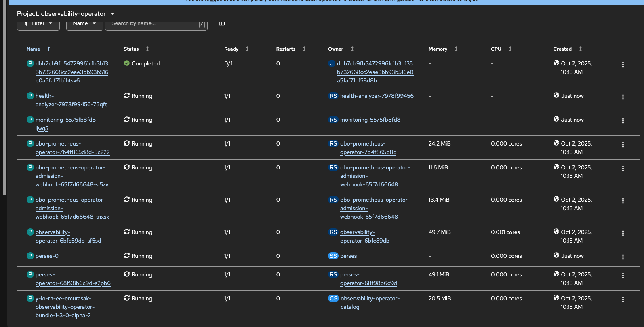Screen dimensions: 644x327
Task: Open the Project: observability-operator dropdown
Action: click(x=66, y=14)
